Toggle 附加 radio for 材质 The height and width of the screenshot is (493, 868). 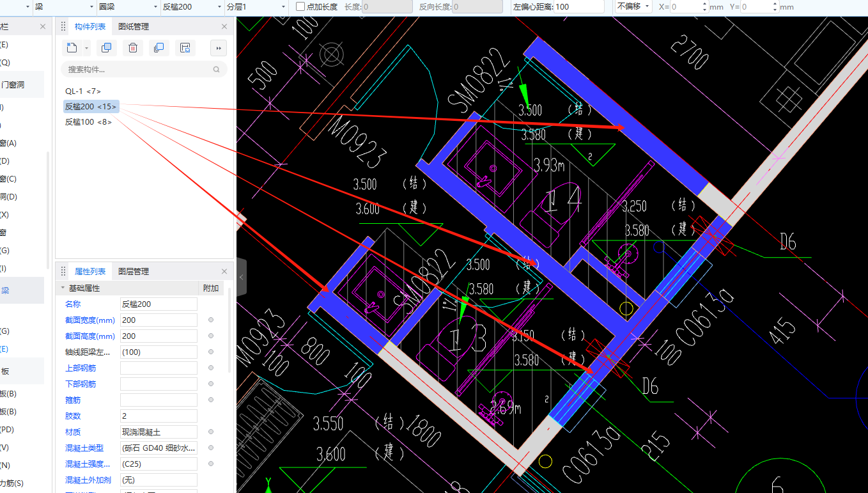(x=211, y=432)
